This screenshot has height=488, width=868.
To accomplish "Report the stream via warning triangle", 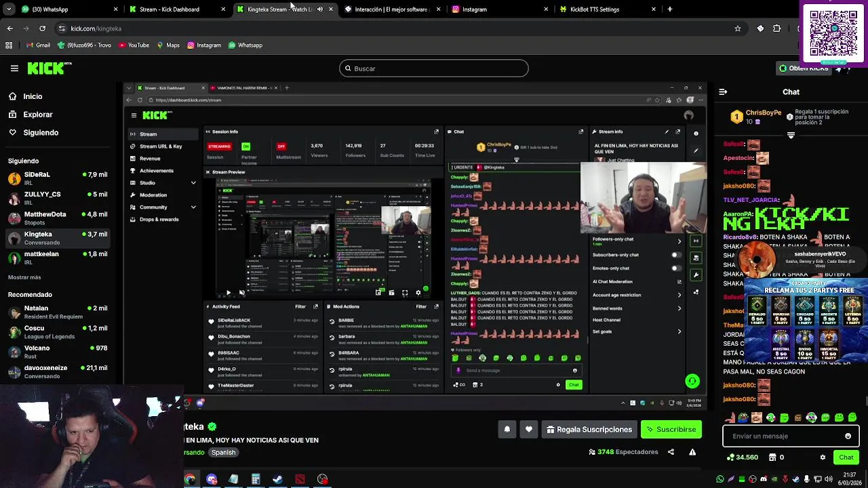I will click(692, 452).
